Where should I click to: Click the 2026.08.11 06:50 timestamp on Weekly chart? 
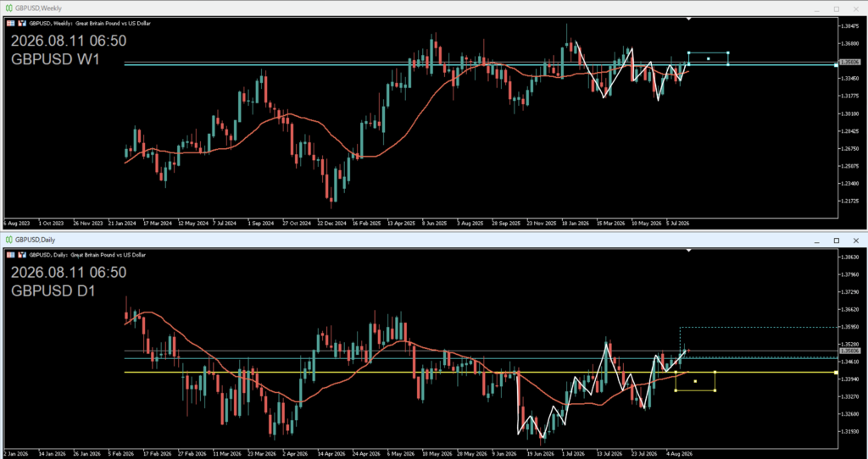(69, 41)
